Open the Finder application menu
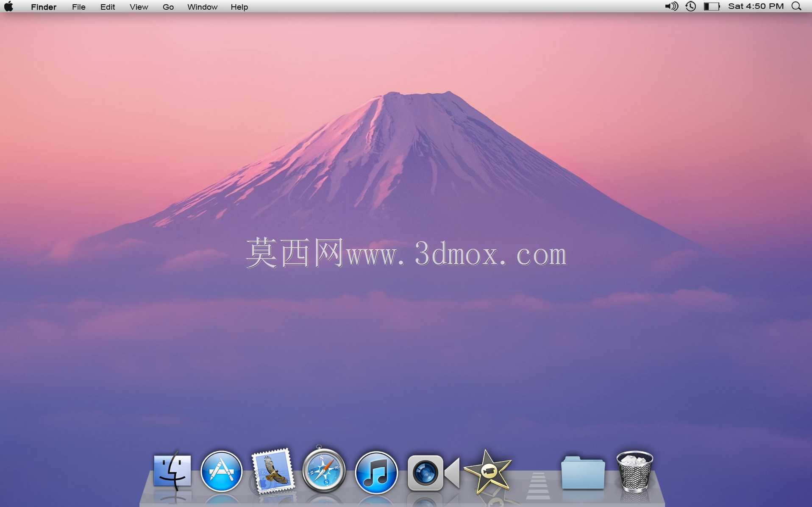Viewport: 812px width, 507px height. [44, 7]
